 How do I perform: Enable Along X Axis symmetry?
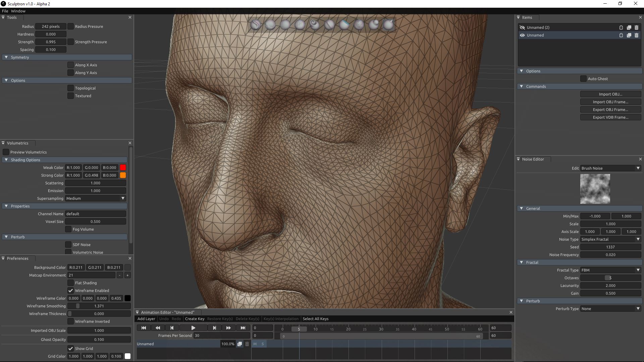(70, 65)
